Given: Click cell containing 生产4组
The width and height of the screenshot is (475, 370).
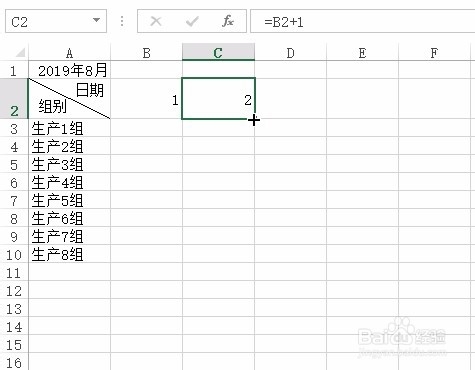Looking at the screenshot, I should tap(69, 182).
